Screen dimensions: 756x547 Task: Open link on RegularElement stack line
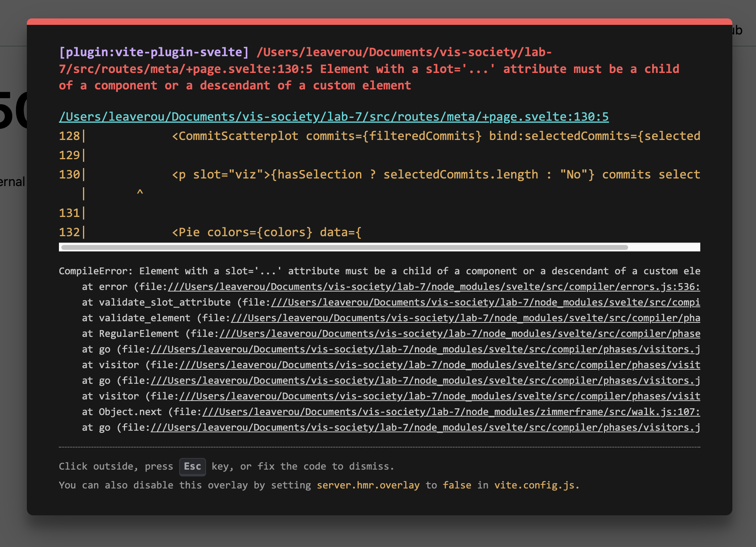coord(459,334)
